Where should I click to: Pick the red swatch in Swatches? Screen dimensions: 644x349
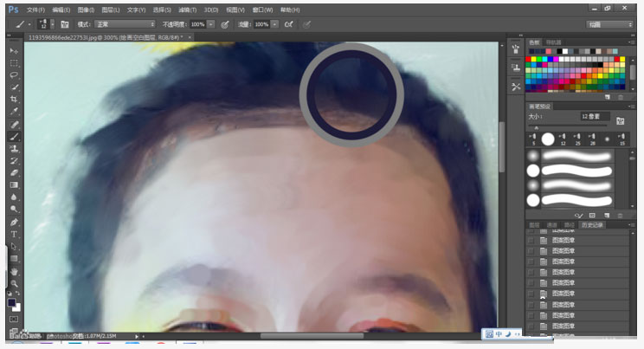(529, 60)
